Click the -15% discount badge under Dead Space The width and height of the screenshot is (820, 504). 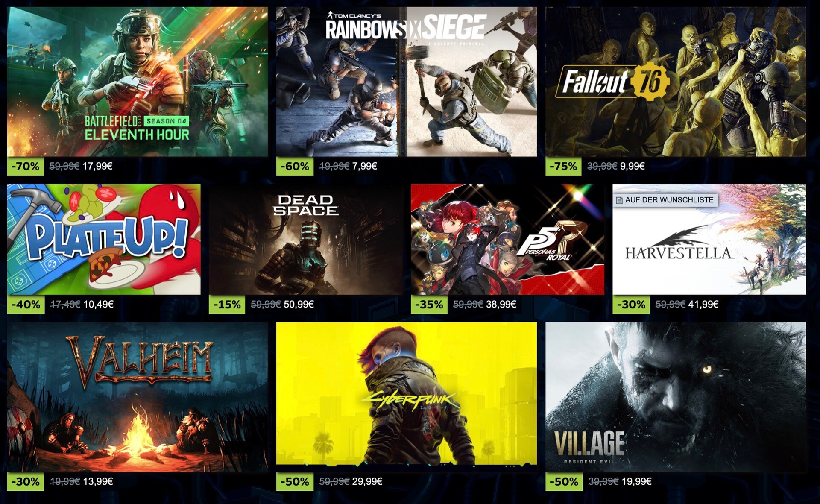[x=227, y=305]
